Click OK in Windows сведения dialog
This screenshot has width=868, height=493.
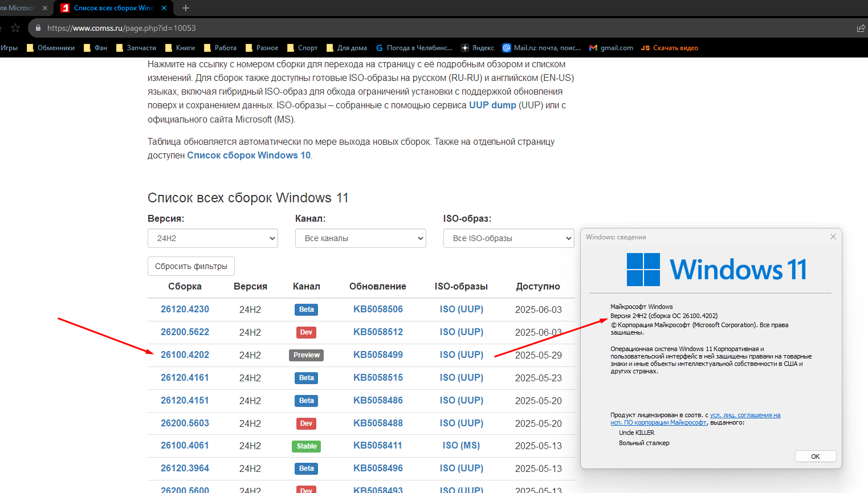(815, 457)
